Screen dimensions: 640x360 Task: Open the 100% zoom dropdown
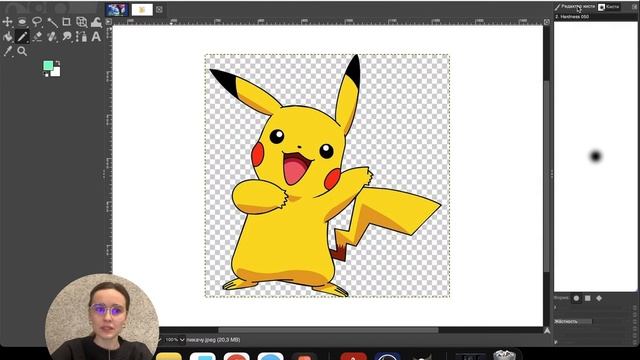tap(174, 340)
